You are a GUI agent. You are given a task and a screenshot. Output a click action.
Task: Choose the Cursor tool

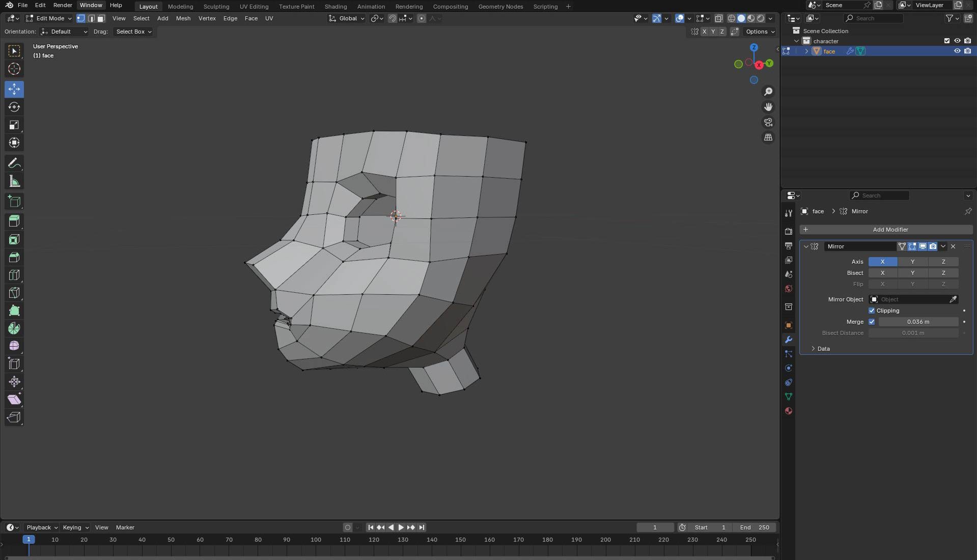point(14,69)
